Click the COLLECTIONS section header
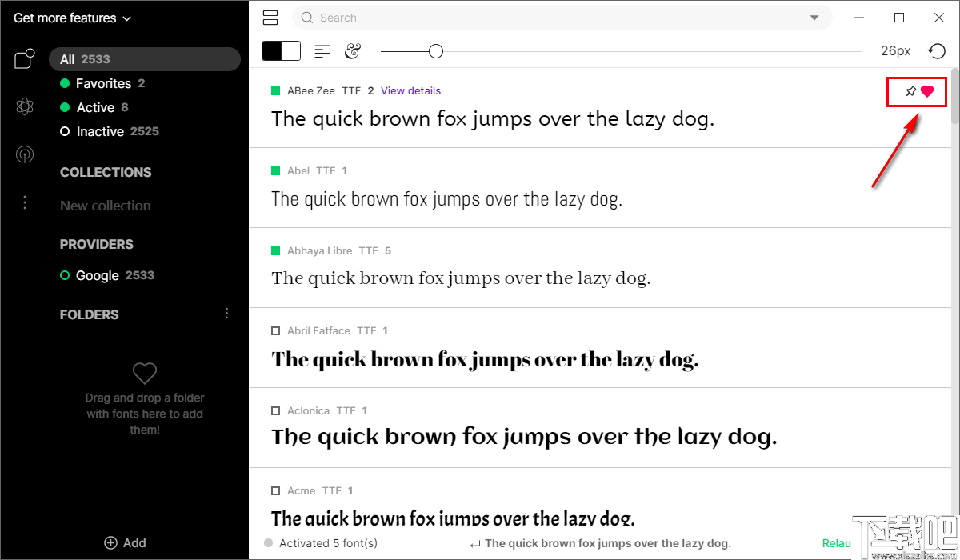The width and height of the screenshot is (960, 560). tap(106, 172)
